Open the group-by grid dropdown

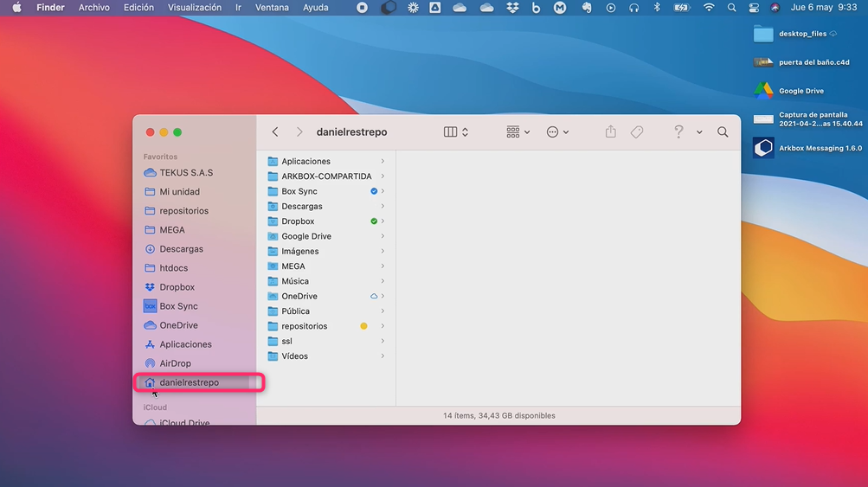518,132
